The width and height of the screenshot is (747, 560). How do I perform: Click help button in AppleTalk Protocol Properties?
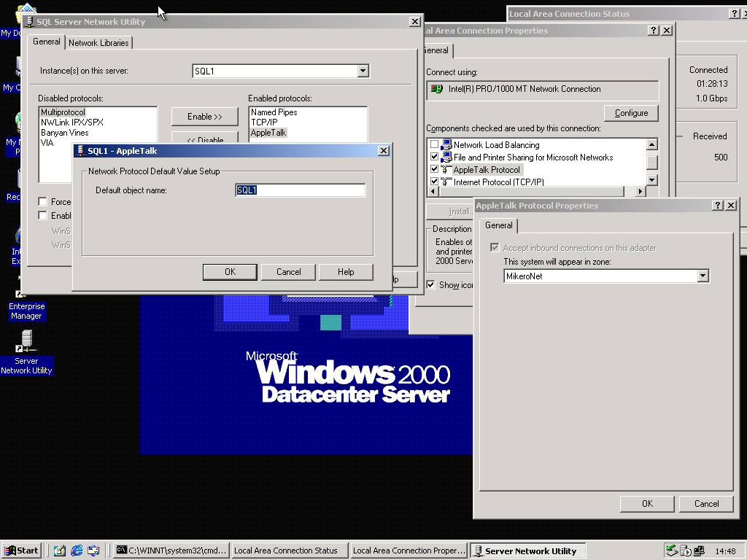[718, 205]
